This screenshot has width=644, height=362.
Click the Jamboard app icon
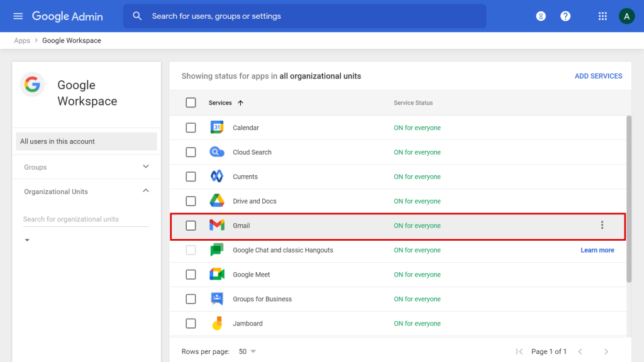click(x=217, y=324)
